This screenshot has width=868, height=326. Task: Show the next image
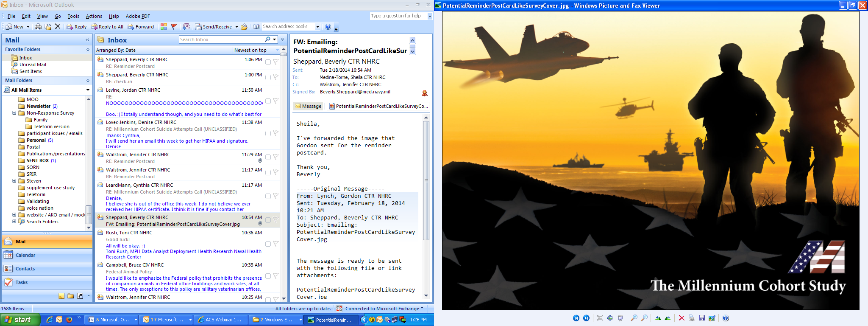click(x=586, y=318)
